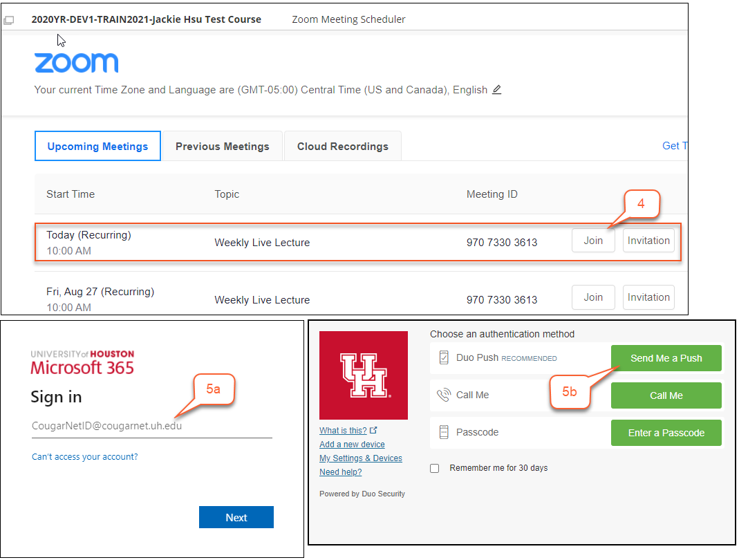The width and height of the screenshot is (739, 560).
Task: Switch to Previous Meetings tab
Action: (x=223, y=146)
